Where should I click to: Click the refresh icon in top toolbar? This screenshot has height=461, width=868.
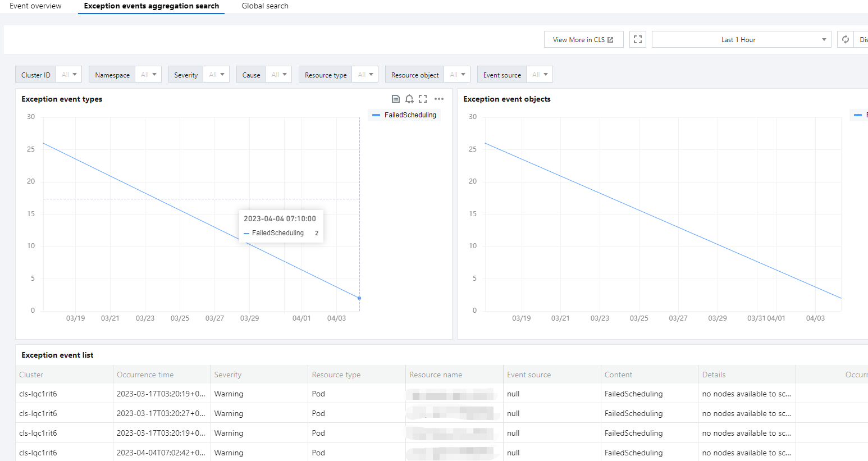pyautogui.click(x=845, y=39)
